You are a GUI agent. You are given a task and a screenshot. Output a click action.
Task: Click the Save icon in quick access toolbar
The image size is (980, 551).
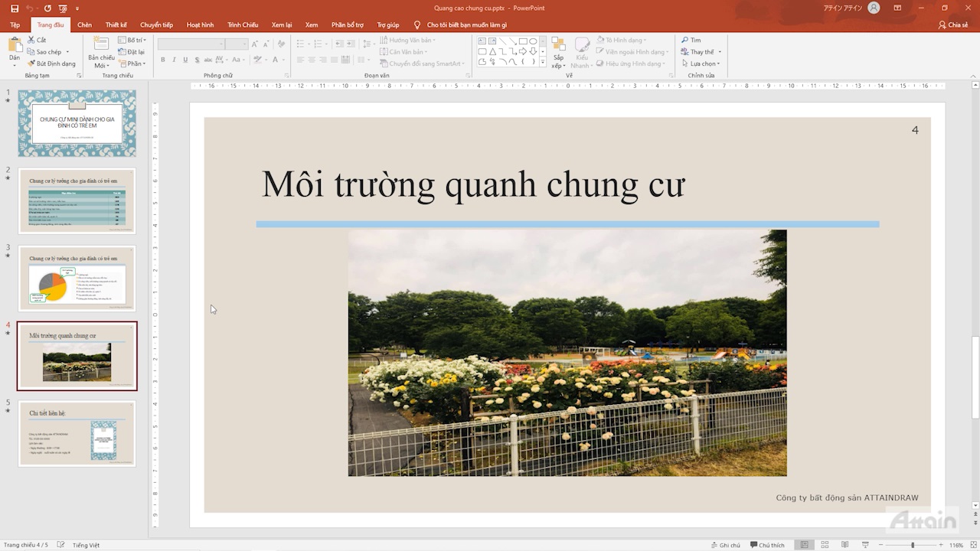tap(15, 8)
